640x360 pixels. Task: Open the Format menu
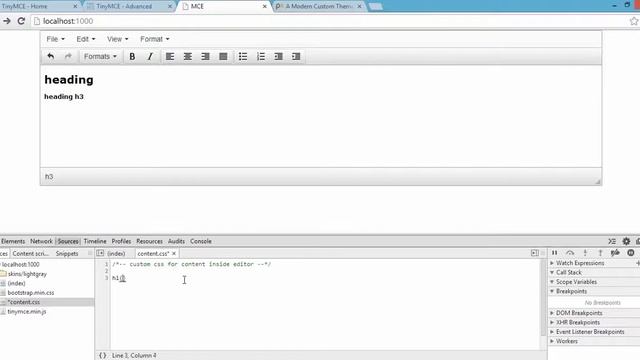(x=155, y=39)
